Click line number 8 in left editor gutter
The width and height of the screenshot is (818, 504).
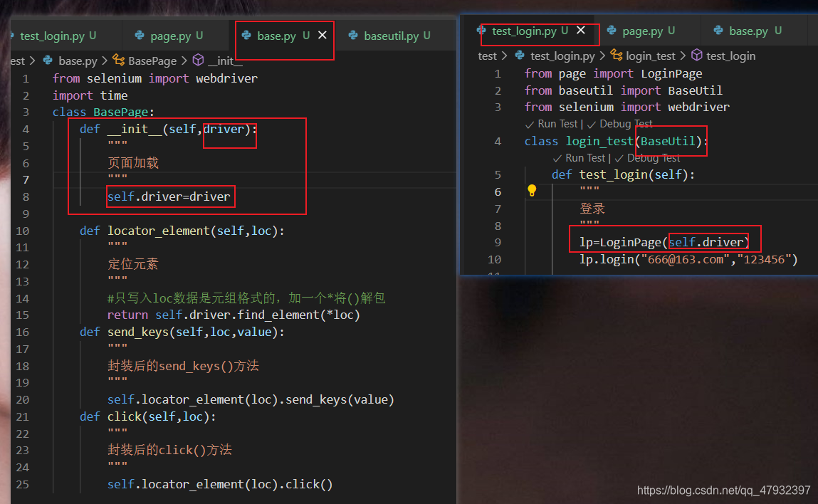[x=26, y=197]
